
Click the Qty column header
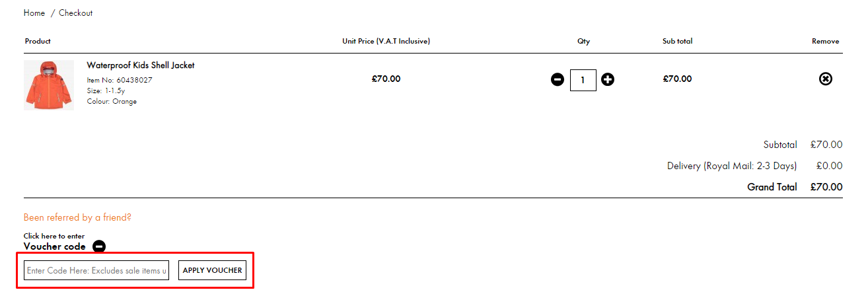tap(583, 41)
